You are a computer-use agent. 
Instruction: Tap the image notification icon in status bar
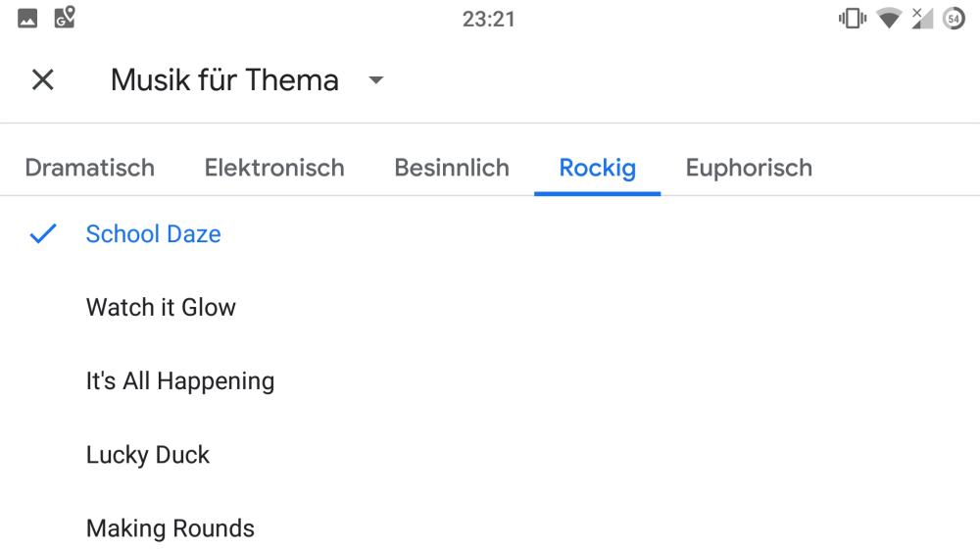pyautogui.click(x=27, y=19)
